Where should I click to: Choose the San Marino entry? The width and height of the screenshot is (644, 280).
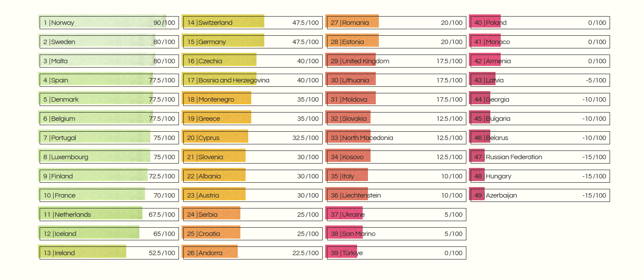tap(397, 234)
